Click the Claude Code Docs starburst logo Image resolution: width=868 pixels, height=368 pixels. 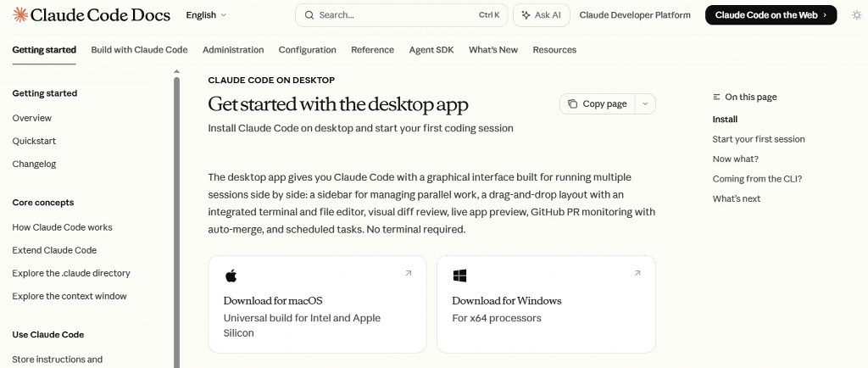(20, 15)
